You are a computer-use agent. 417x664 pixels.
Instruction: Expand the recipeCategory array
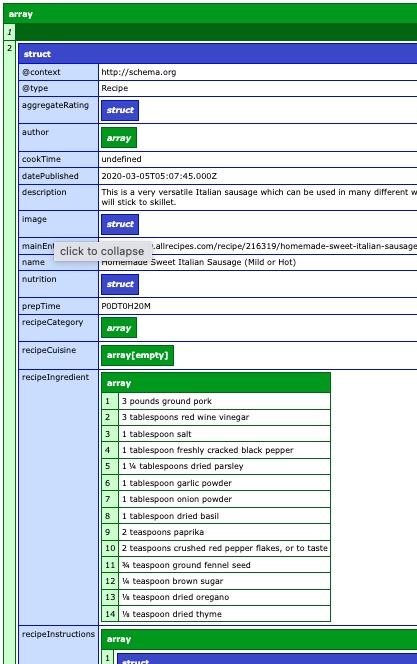(x=119, y=328)
